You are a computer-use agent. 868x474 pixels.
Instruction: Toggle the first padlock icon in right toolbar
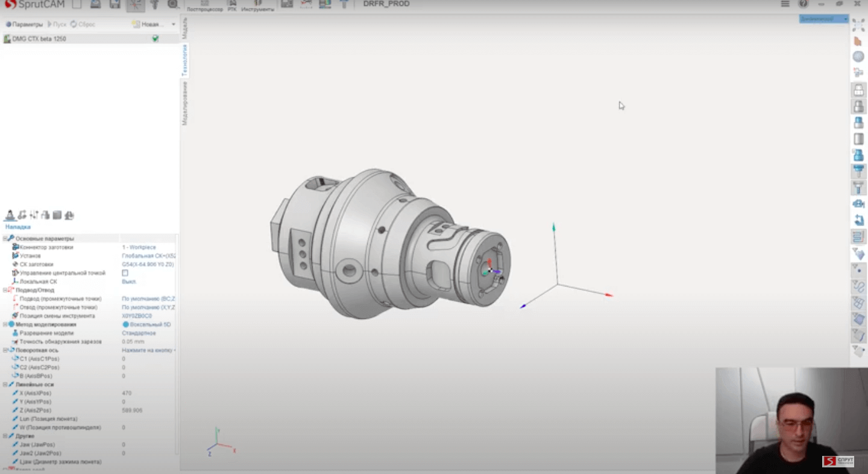(858, 90)
